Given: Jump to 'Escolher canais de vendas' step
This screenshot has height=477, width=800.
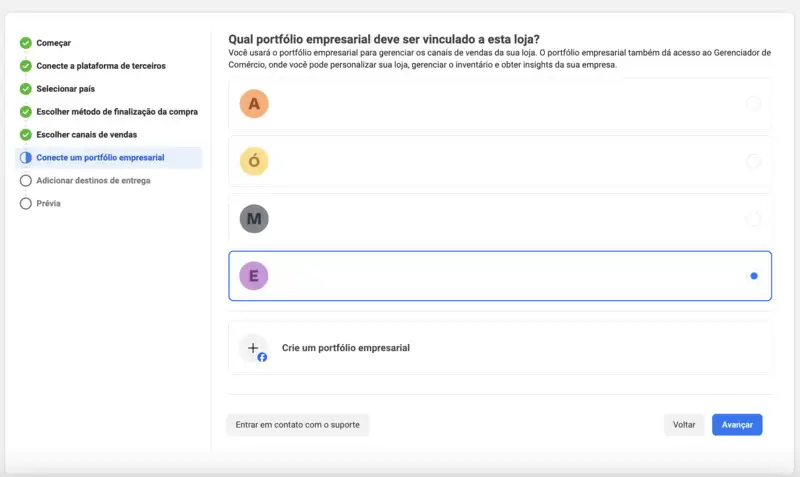Looking at the screenshot, I should (x=87, y=135).
